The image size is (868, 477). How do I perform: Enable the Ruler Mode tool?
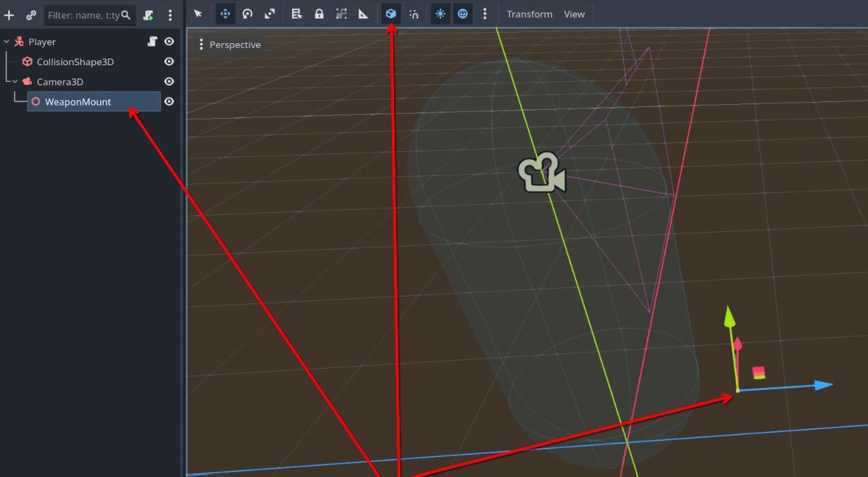pyautogui.click(x=363, y=14)
